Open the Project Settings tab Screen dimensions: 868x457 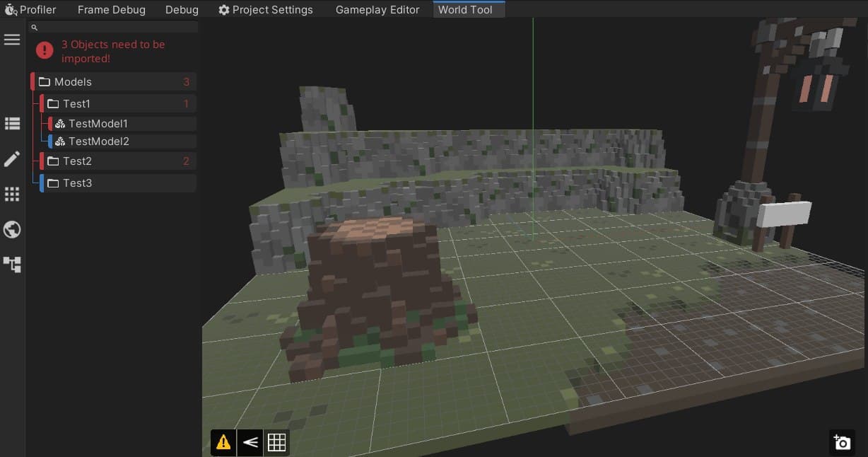pos(266,10)
